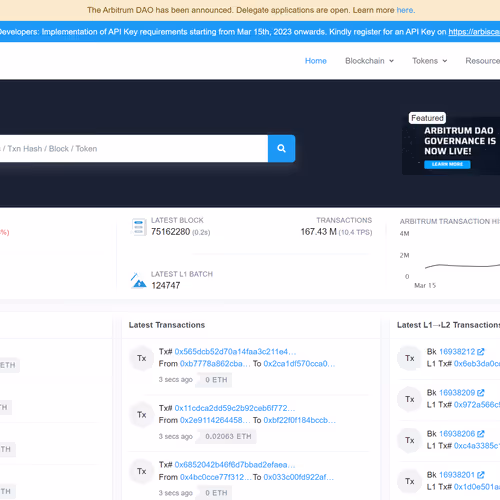
Task: Click the 10.4 TPS value
Action: [355, 232]
